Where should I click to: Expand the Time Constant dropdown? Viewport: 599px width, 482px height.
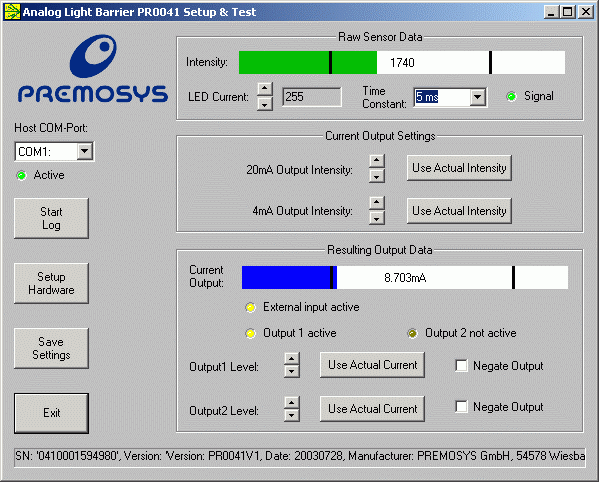pyautogui.click(x=478, y=97)
